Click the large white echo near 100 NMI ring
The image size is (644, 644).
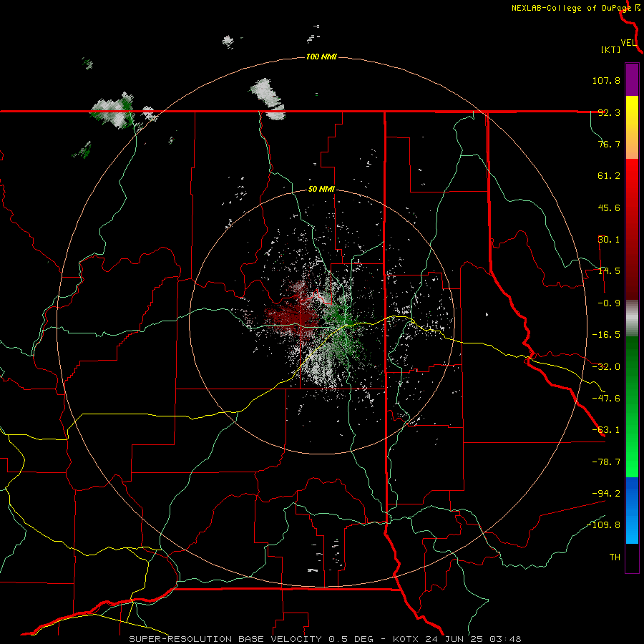click(x=268, y=99)
